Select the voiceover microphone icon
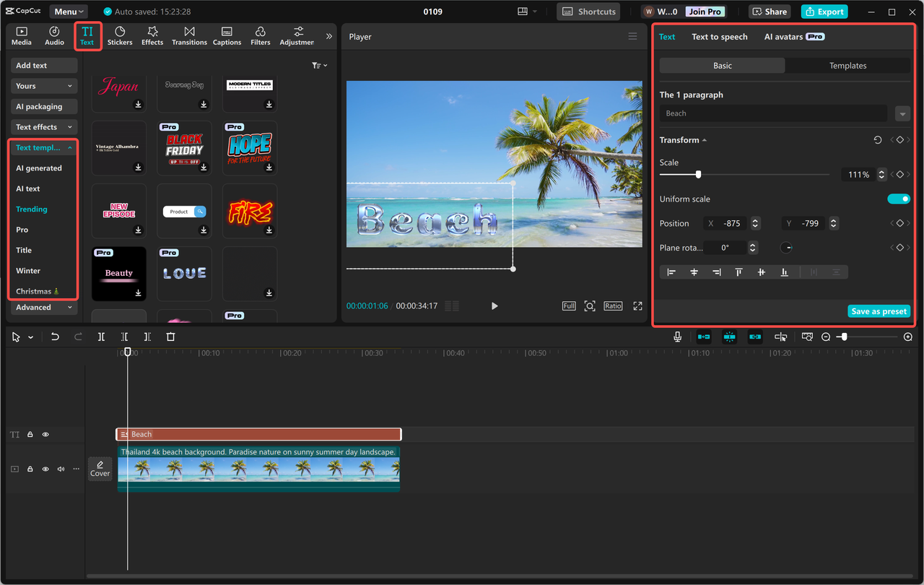 [x=677, y=337]
